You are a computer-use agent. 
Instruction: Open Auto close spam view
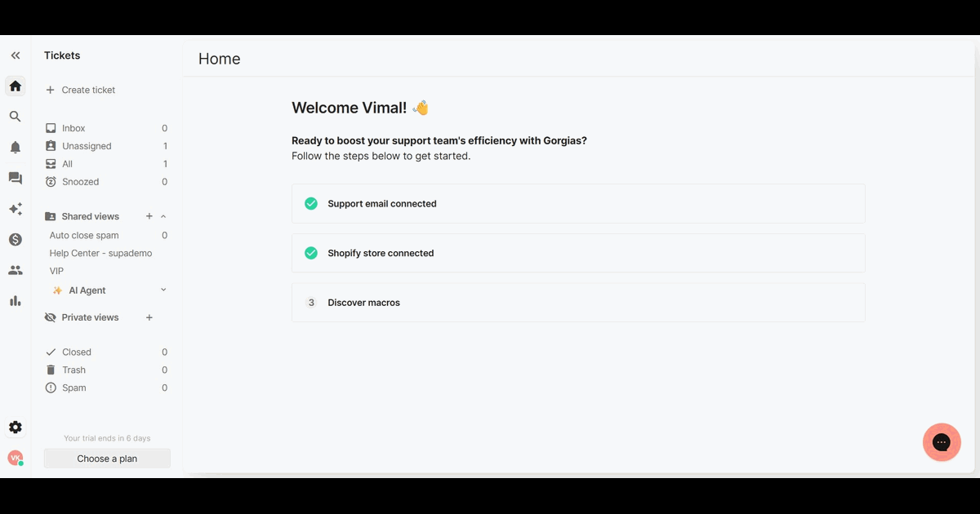point(107,235)
